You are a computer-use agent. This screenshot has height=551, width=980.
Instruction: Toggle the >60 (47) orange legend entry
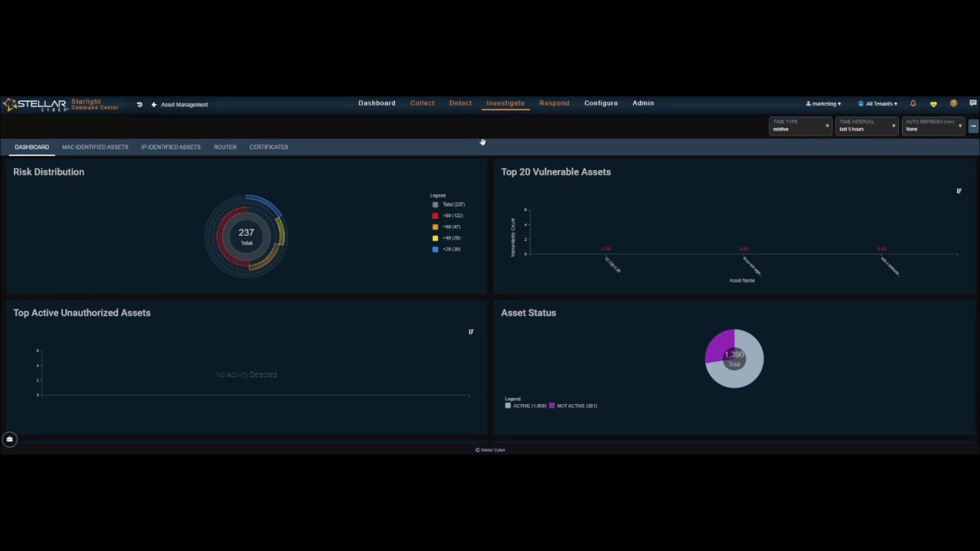click(446, 227)
